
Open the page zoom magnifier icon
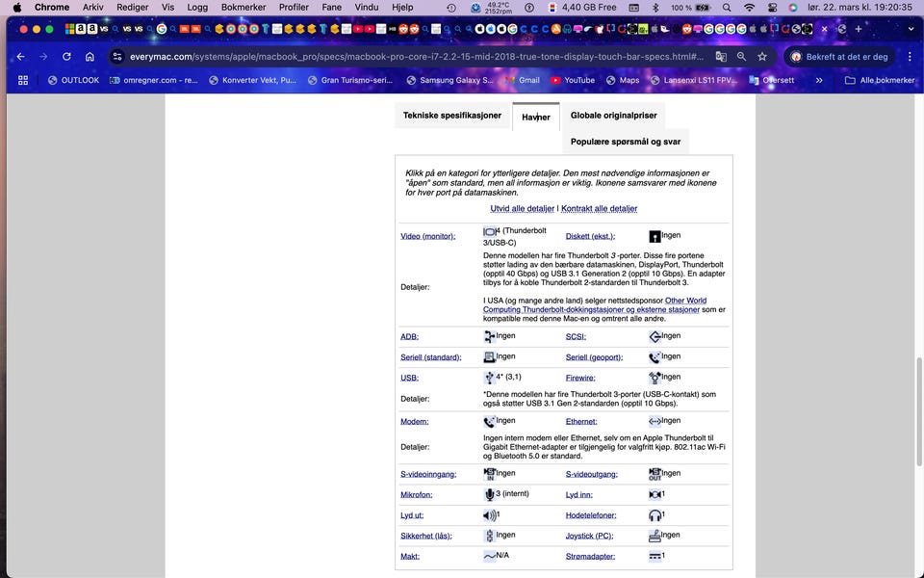[741, 57]
